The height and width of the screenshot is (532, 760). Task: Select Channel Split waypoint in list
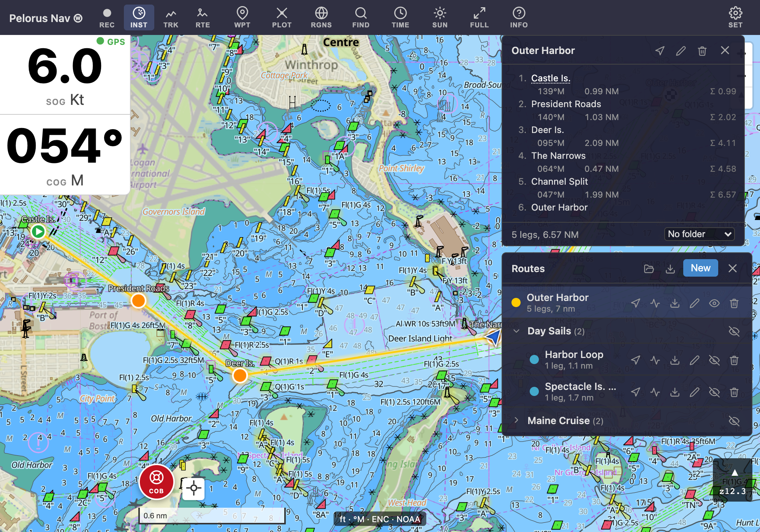(x=559, y=182)
